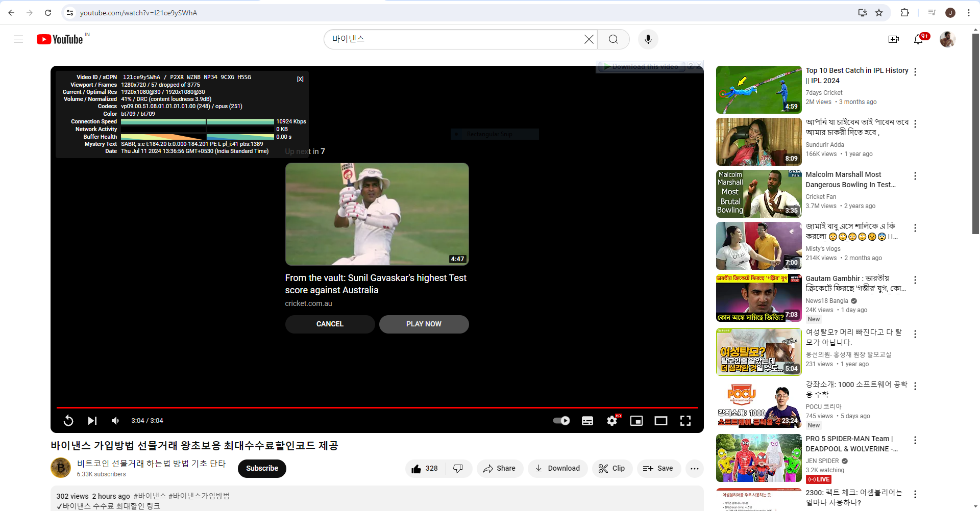Toggle subtitles/closed captions
The width and height of the screenshot is (980, 511).
(x=587, y=421)
